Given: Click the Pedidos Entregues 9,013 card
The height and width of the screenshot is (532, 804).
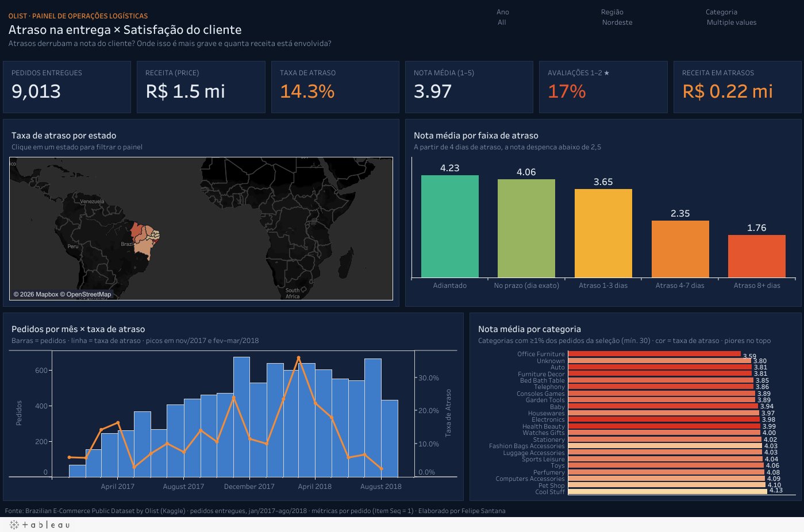Looking at the screenshot, I should pos(67,87).
